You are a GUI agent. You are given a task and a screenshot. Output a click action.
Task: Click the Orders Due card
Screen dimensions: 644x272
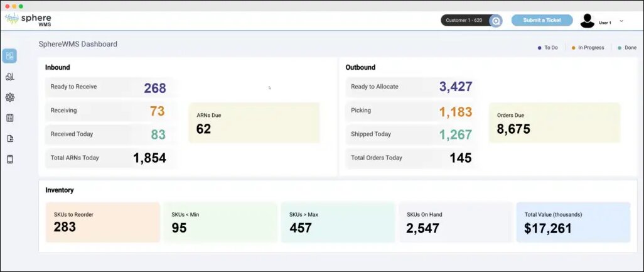[x=554, y=123]
